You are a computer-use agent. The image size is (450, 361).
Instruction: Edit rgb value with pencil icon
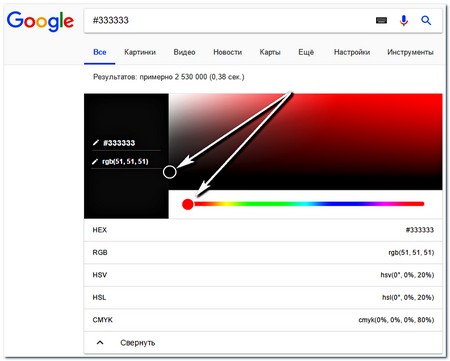(95, 162)
